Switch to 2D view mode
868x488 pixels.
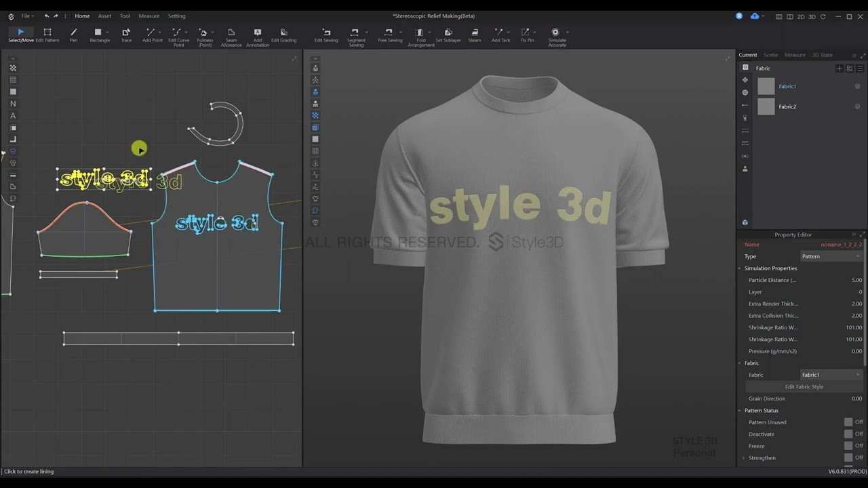[x=801, y=16]
